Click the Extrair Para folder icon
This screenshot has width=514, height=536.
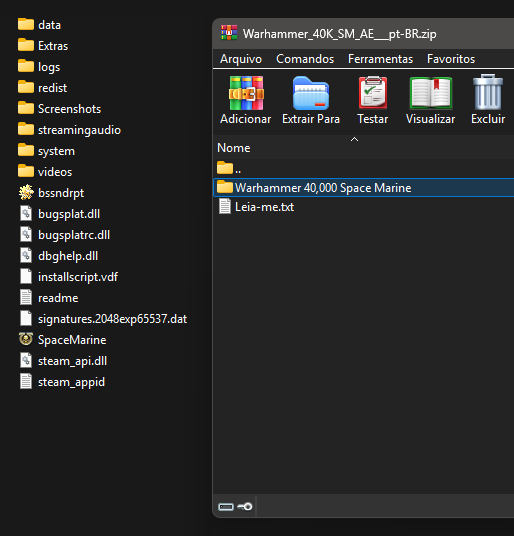click(x=311, y=93)
